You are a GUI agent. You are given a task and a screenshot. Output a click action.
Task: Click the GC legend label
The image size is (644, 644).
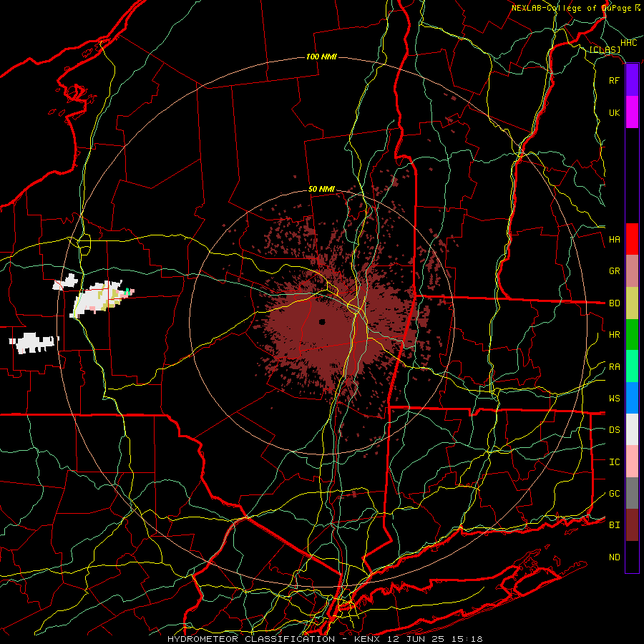tap(614, 494)
